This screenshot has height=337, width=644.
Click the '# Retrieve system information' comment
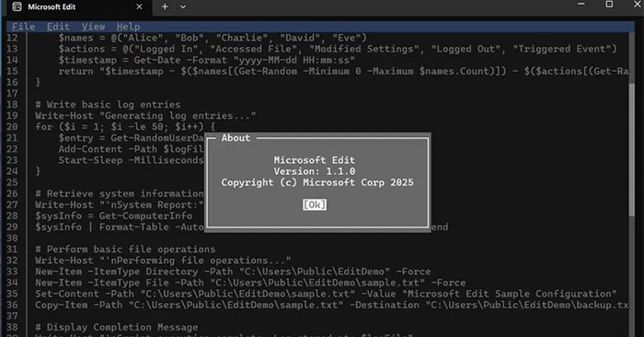(x=120, y=193)
